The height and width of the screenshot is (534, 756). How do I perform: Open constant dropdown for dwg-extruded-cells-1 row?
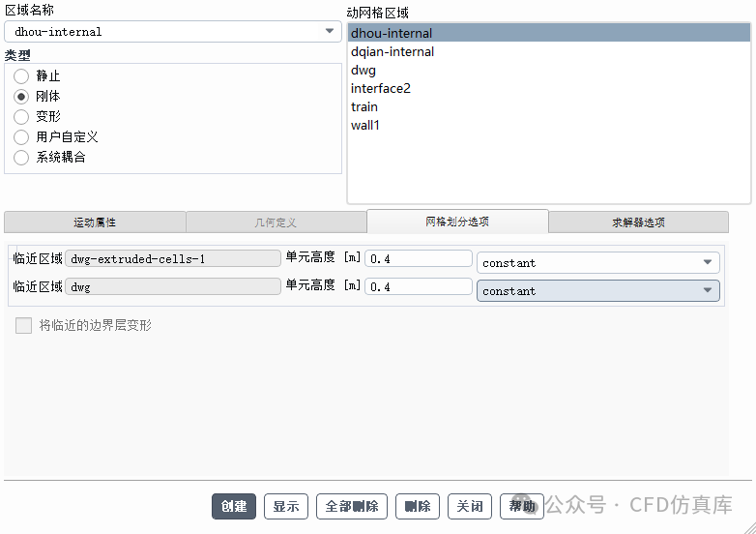(597, 263)
